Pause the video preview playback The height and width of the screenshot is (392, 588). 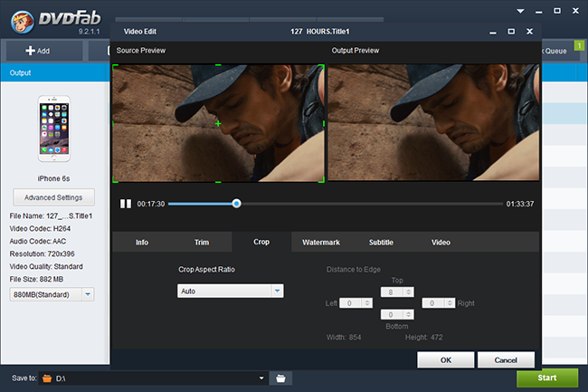[126, 204]
